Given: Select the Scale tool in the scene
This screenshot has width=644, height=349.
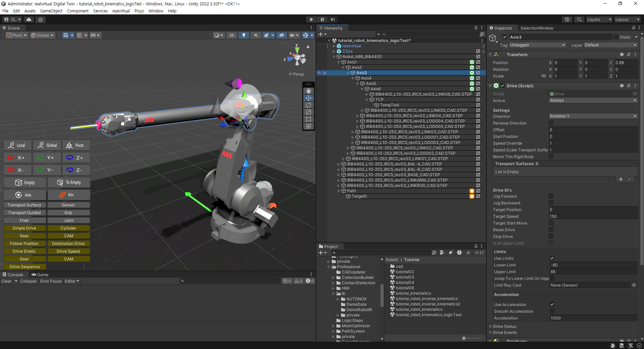Looking at the screenshot, I should tap(309, 112).
